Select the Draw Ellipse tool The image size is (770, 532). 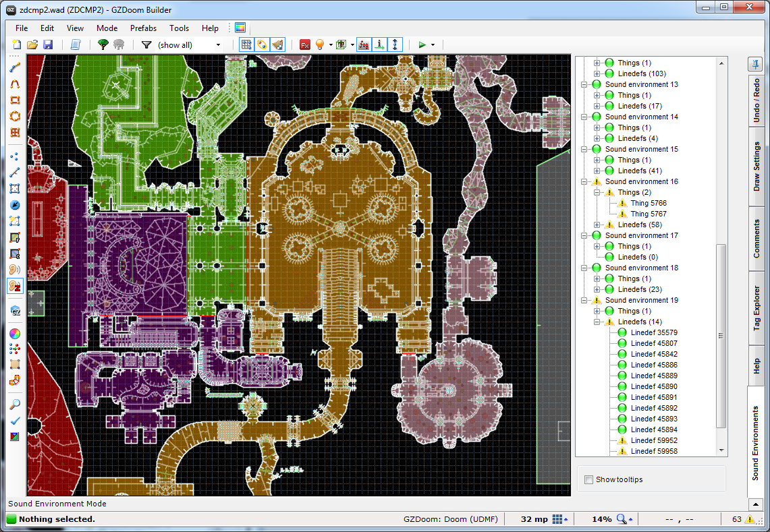[x=15, y=117]
